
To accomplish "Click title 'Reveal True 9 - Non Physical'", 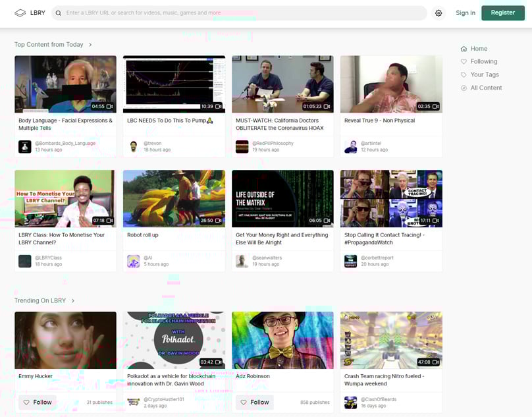I will pos(379,121).
